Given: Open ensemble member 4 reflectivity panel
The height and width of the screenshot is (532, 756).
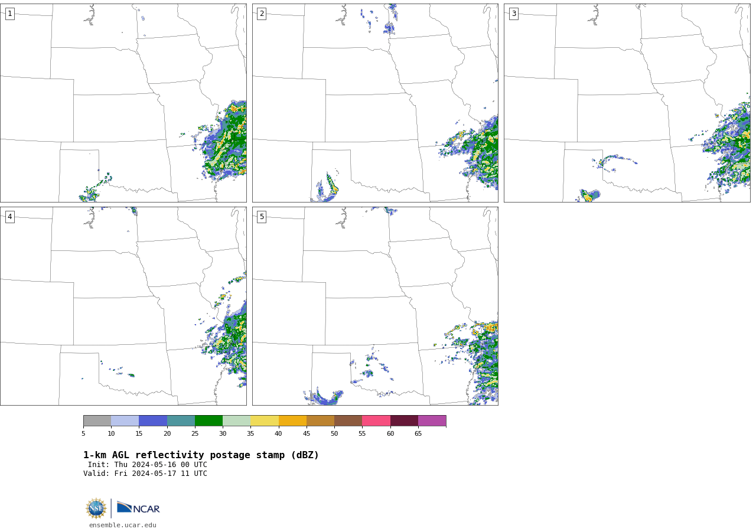Looking at the screenshot, I should tap(123, 306).
